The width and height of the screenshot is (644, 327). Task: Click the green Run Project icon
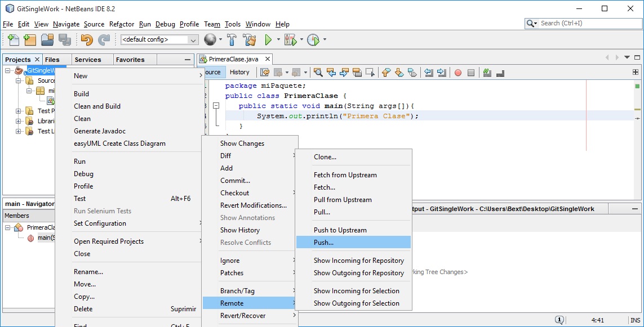[x=268, y=39]
